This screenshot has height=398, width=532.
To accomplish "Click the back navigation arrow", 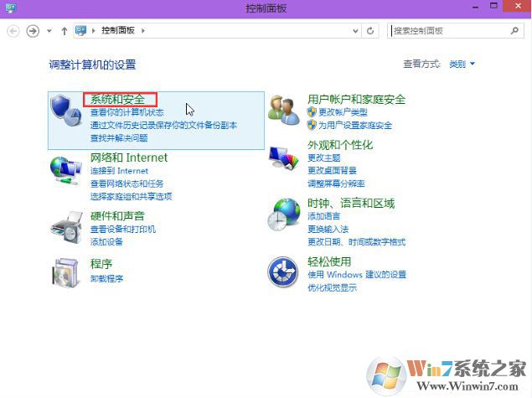I will click(13, 31).
